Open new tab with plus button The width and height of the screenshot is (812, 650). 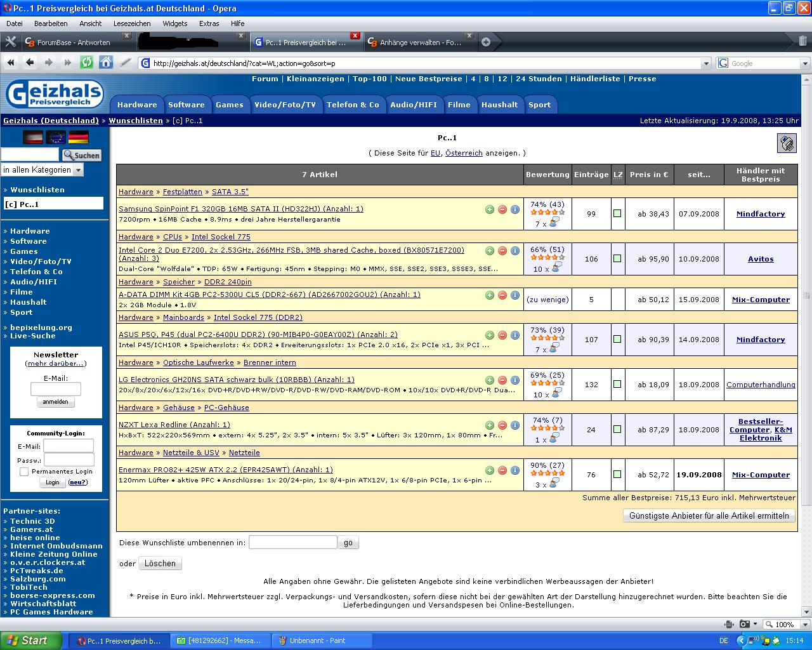(486, 42)
